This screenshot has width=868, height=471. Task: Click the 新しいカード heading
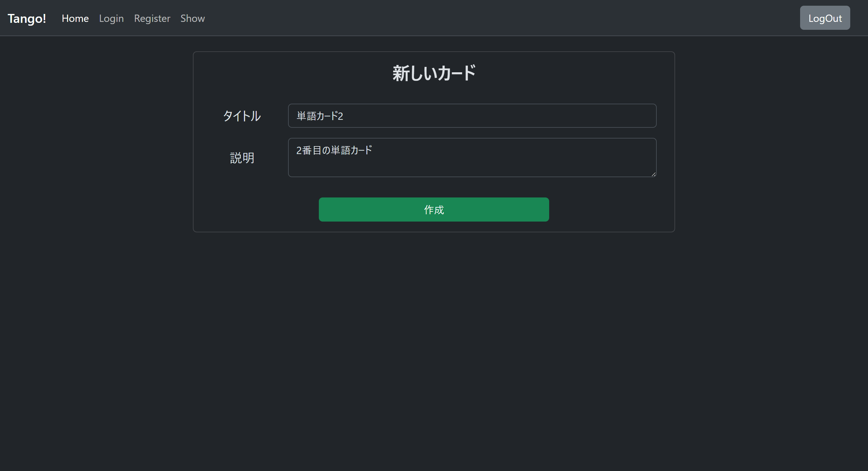434,73
